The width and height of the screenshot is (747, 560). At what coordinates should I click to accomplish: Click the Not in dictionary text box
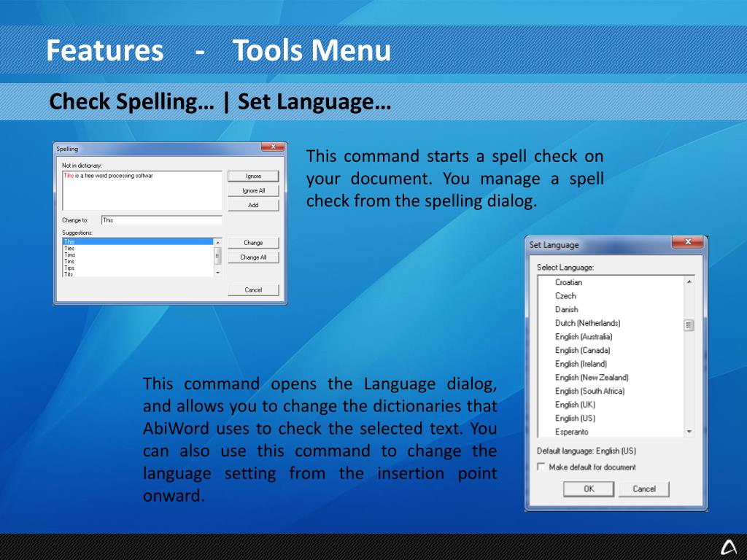142,190
